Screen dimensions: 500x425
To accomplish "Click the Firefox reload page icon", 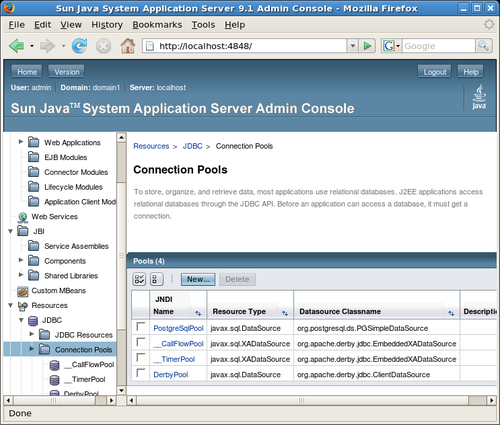I will point(79,46).
